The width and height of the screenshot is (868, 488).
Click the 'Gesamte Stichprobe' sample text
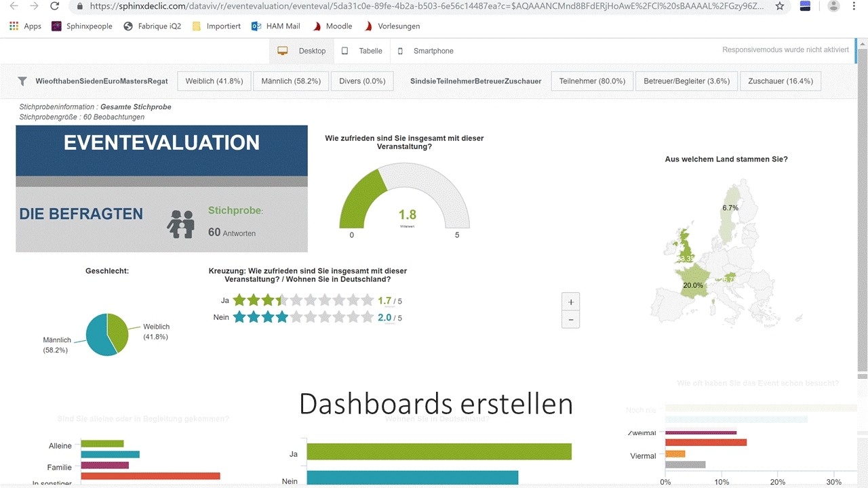[x=136, y=107]
